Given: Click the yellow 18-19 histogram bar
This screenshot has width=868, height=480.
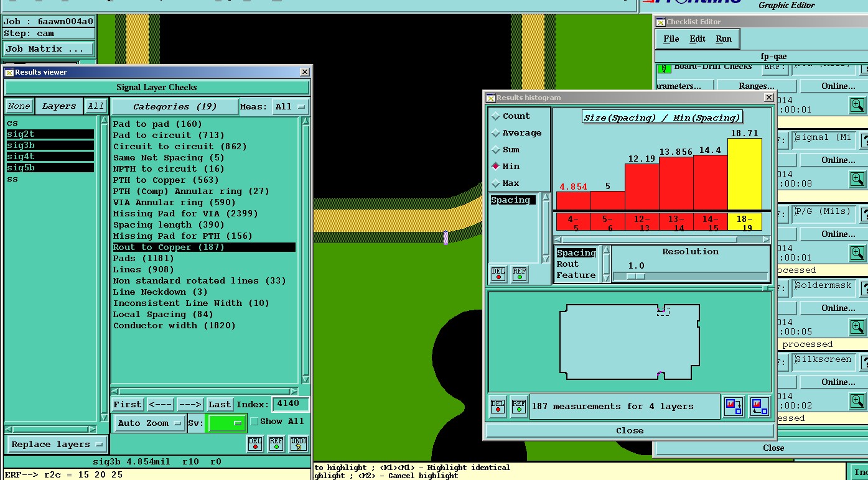Looking at the screenshot, I should pyautogui.click(x=745, y=174).
